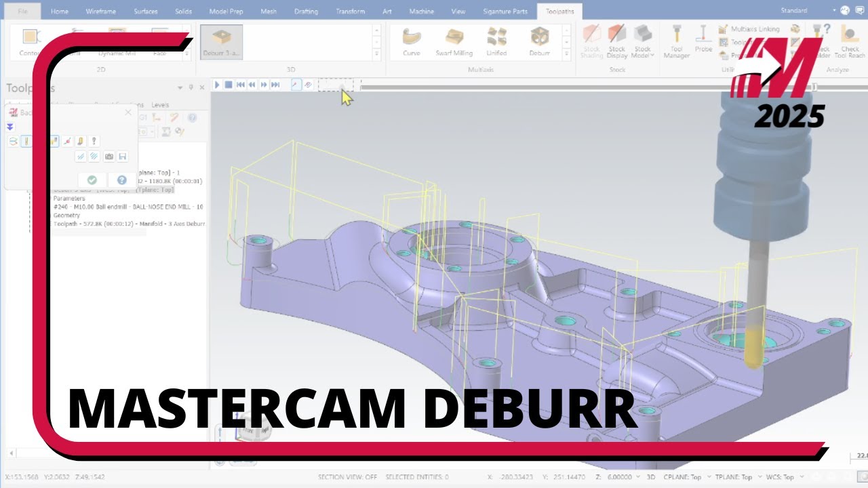868x488 pixels.
Task: Start backplot with the play button
Action: (217, 85)
